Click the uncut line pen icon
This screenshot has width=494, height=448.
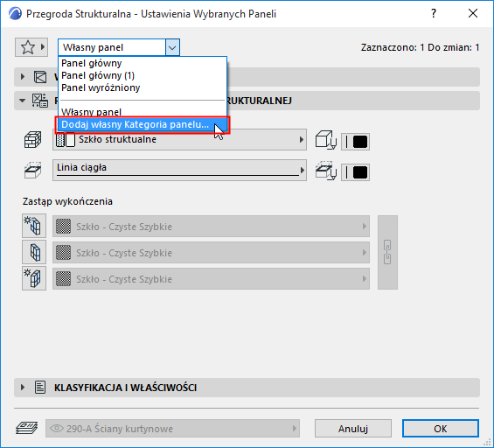pos(326,171)
